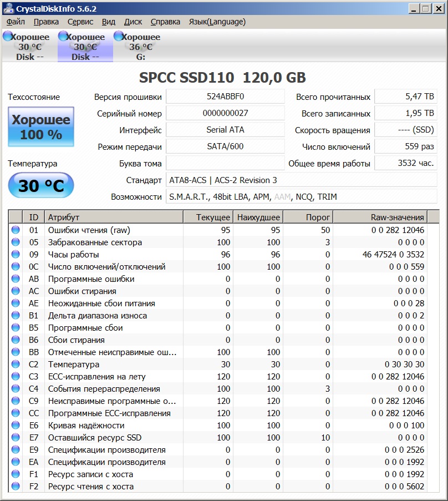Open the Сервис menu
This screenshot has height=501, width=448.
80,22
